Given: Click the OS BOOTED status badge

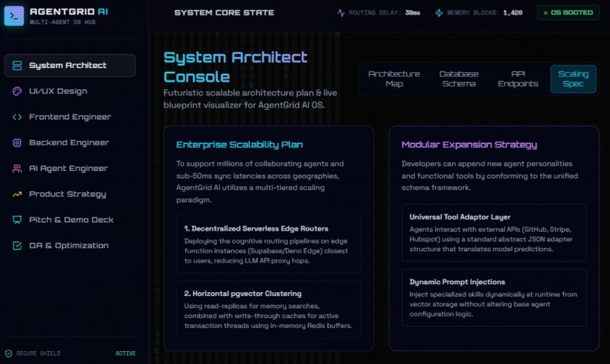Looking at the screenshot, I should coord(568,13).
